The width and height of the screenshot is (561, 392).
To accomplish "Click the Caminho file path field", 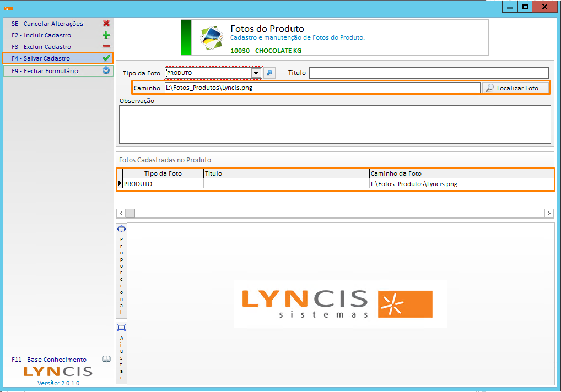I will click(x=322, y=88).
